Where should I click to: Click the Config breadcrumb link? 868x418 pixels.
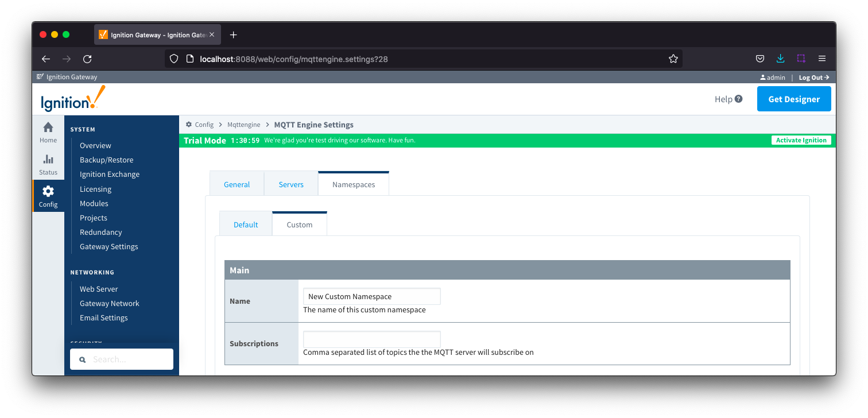[204, 125]
